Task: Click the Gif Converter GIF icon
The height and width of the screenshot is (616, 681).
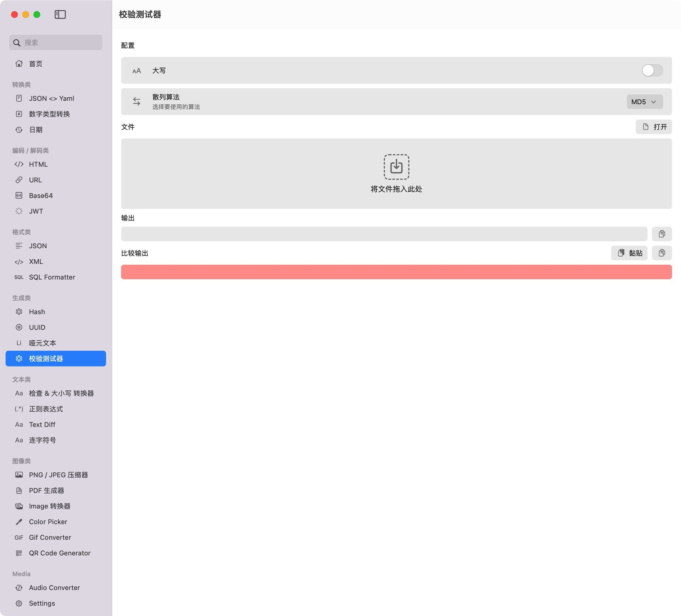Action: coord(19,538)
